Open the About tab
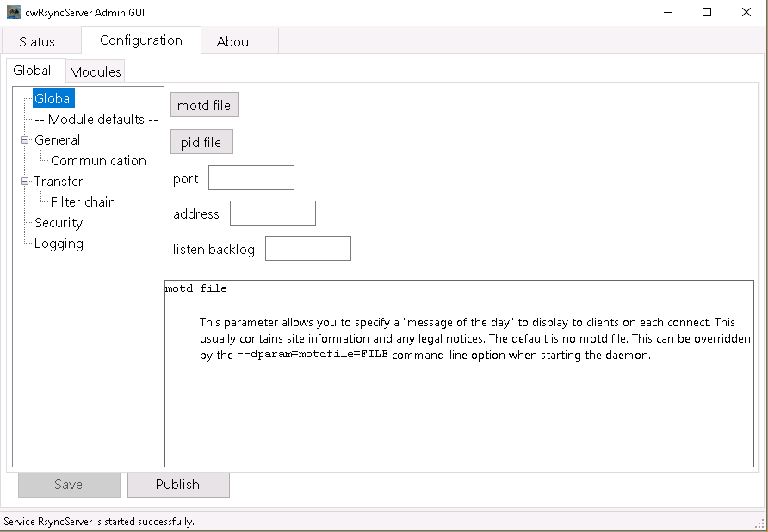The width and height of the screenshot is (768, 532). [x=238, y=40]
